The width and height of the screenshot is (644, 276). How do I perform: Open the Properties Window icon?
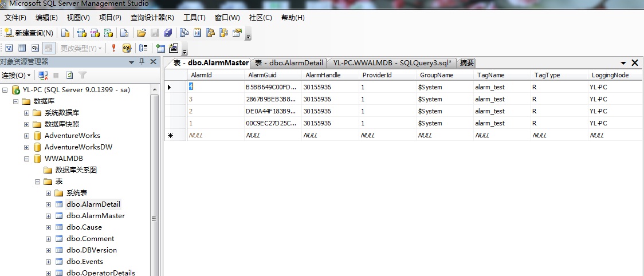(x=237, y=33)
